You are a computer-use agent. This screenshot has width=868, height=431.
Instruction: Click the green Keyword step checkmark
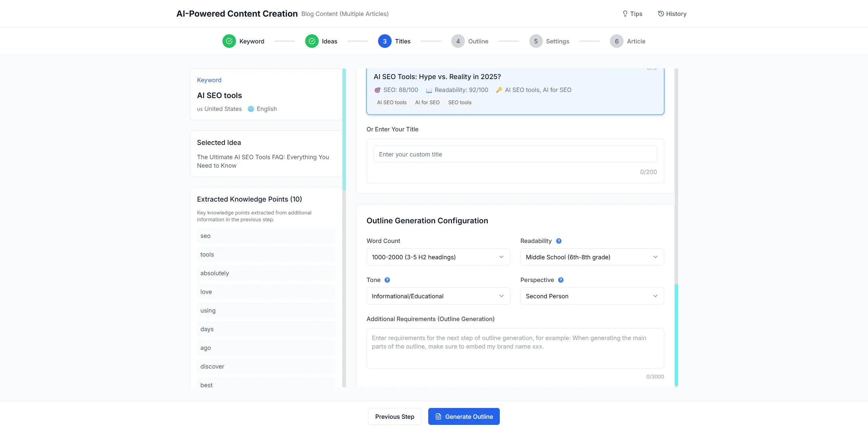229,41
